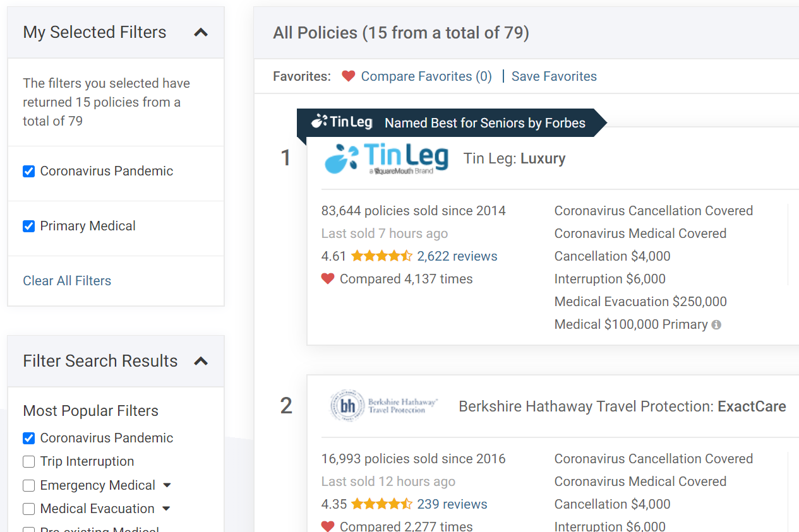Screen dimensions: 799x532
Task: Click the Compare Favorites heart icon
Action: pos(348,76)
